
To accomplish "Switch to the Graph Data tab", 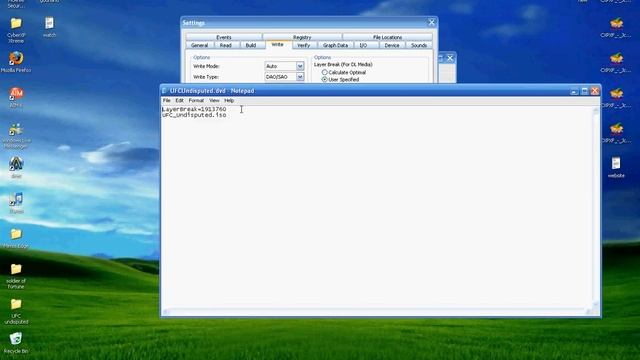I will [335, 45].
